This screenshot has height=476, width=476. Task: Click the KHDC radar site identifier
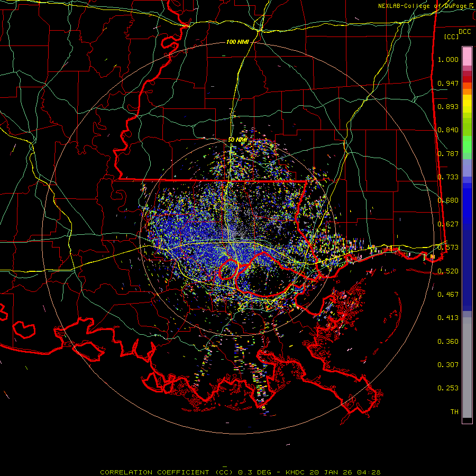[x=296, y=472]
